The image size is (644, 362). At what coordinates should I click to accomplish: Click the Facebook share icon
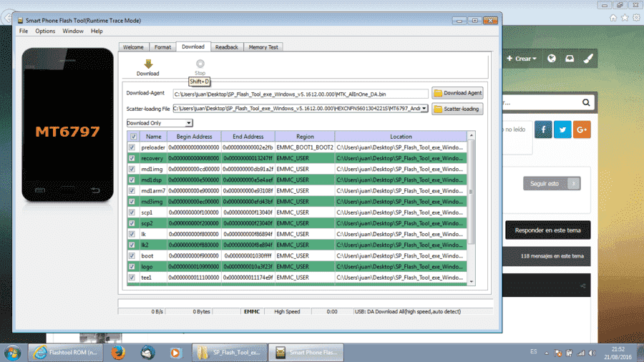(543, 129)
